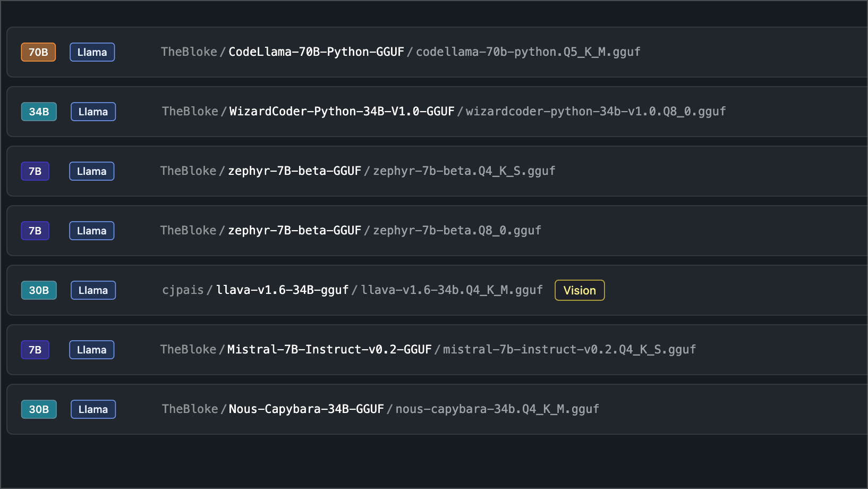The width and height of the screenshot is (868, 489).
Task: Click the orange 70B size badge
Action: [38, 52]
